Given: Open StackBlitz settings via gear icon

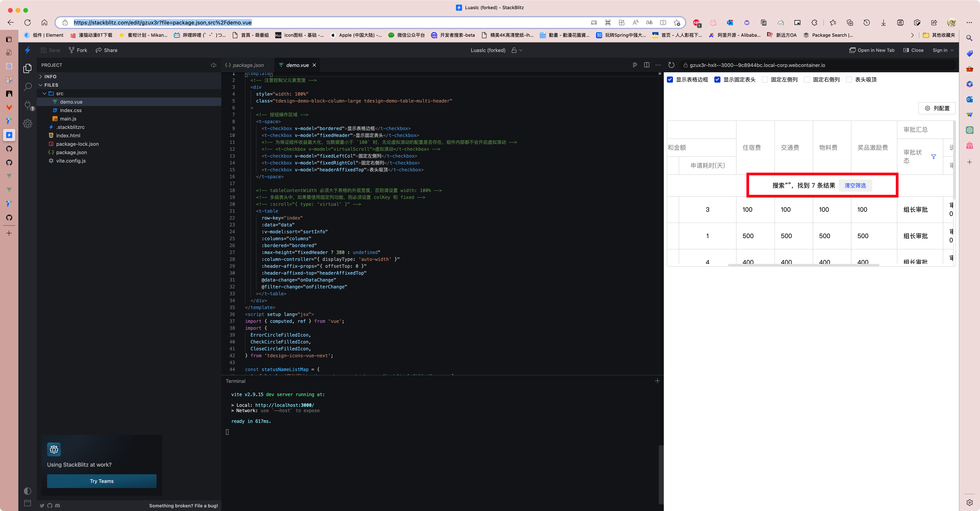Looking at the screenshot, I should [x=27, y=123].
